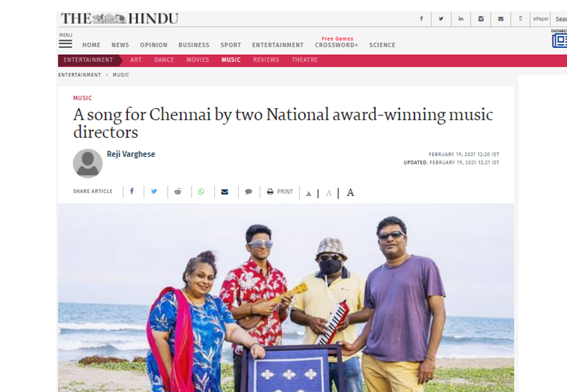
Task: Click the header LinkedIn icon
Action: [x=461, y=18]
